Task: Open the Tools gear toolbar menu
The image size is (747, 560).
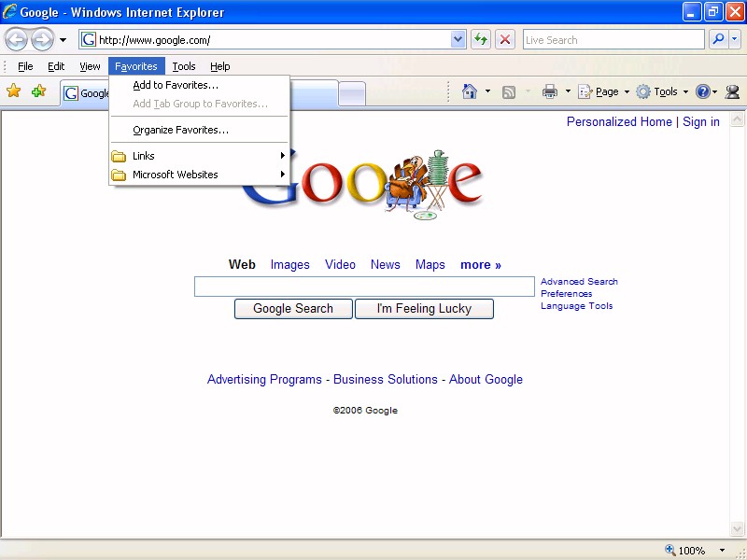Action: tap(662, 91)
